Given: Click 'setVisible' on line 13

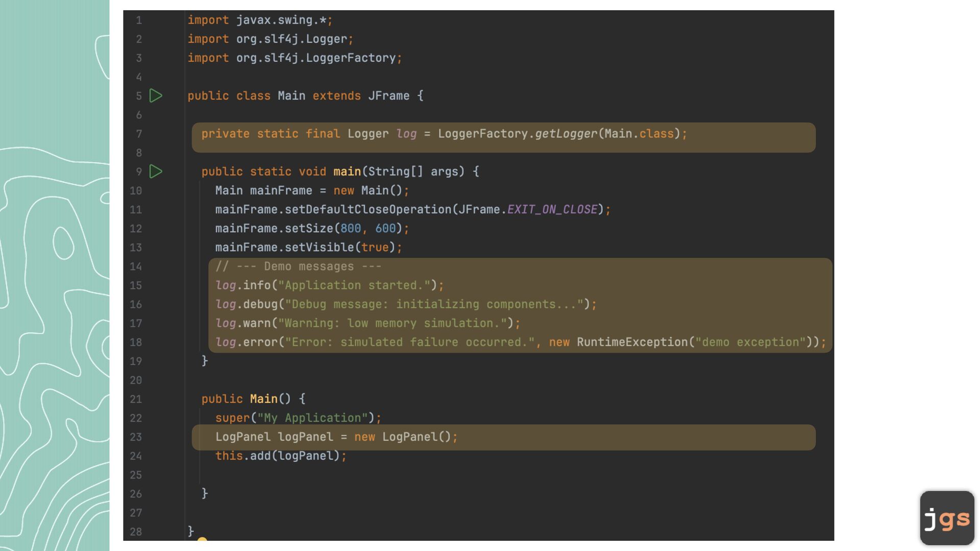Looking at the screenshot, I should (319, 247).
